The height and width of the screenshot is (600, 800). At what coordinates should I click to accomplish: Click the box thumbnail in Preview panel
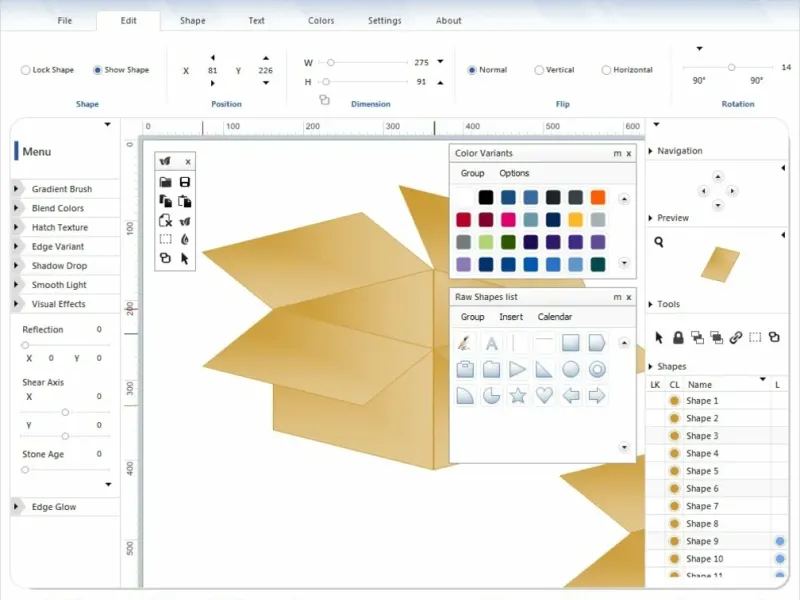tap(720, 264)
